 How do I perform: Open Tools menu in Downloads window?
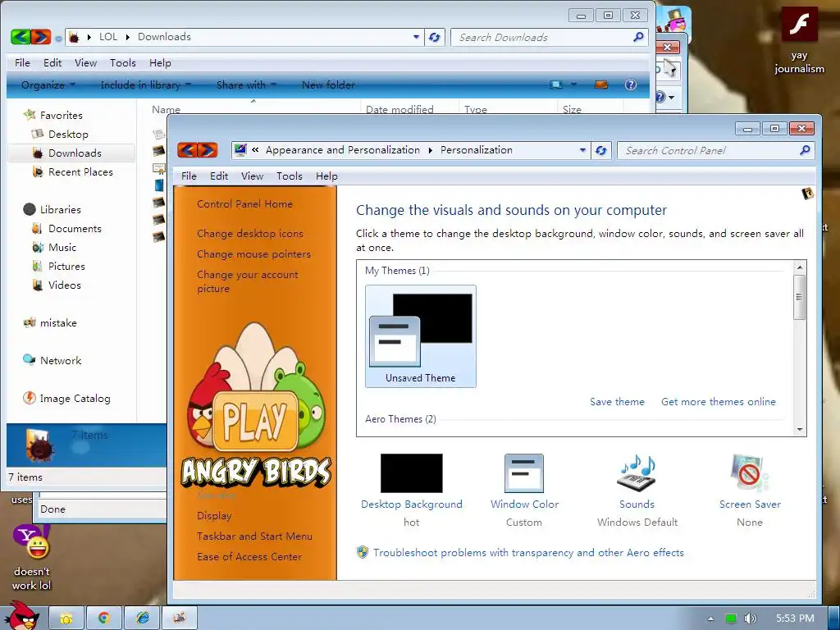pos(123,62)
